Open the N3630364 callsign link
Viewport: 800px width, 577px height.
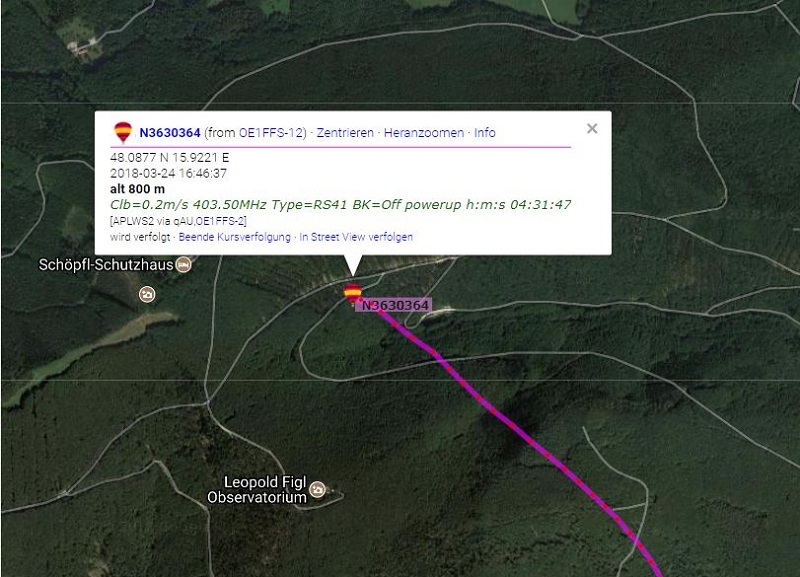(x=170, y=133)
